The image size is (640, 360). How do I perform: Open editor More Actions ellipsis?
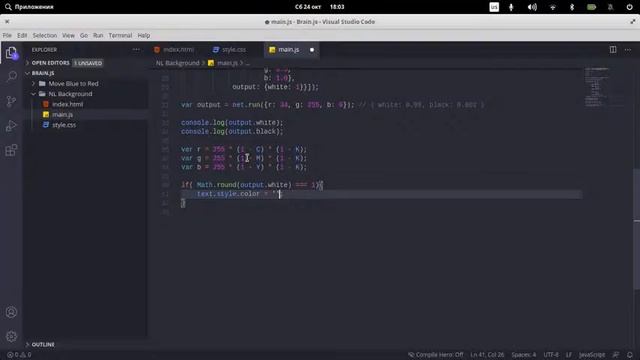pos(628,50)
